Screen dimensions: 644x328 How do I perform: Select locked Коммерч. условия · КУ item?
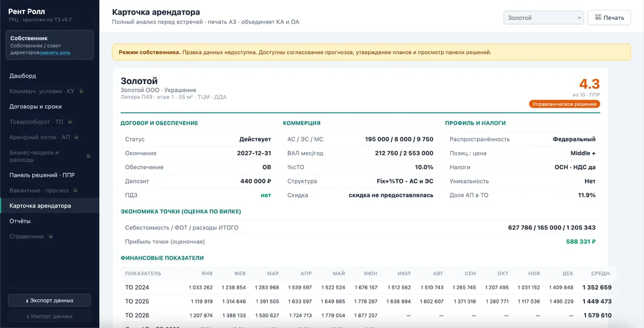click(x=50, y=91)
